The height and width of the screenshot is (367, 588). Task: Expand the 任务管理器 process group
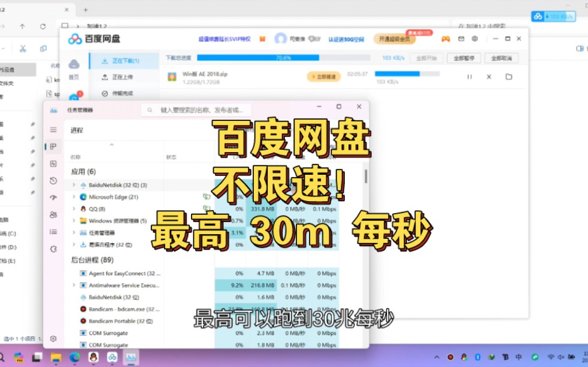(x=74, y=233)
